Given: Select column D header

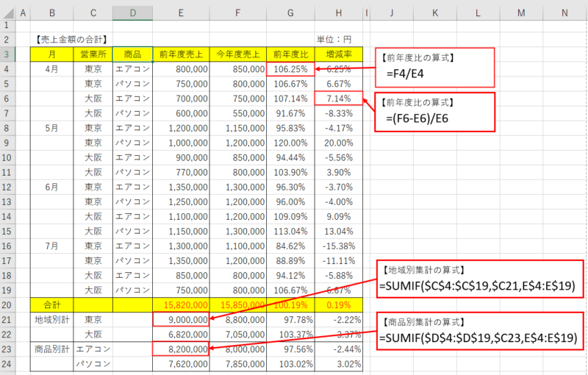Looking at the screenshot, I should pyautogui.click(x=133, y=13).
